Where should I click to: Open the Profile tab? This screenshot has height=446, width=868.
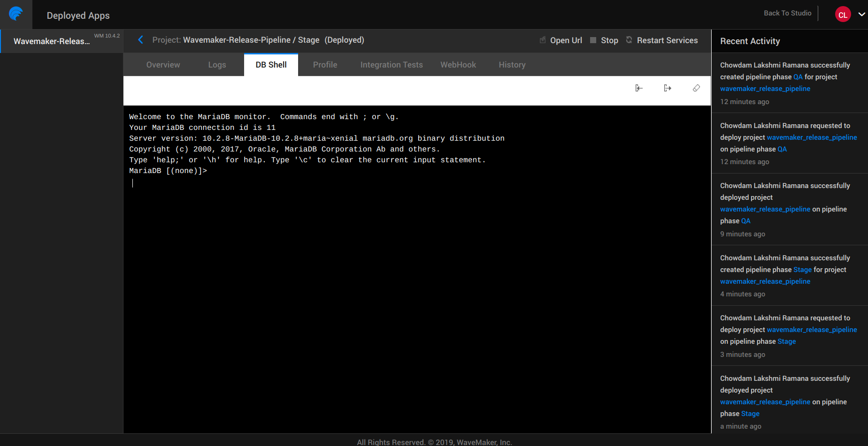[x=325, y=65]
